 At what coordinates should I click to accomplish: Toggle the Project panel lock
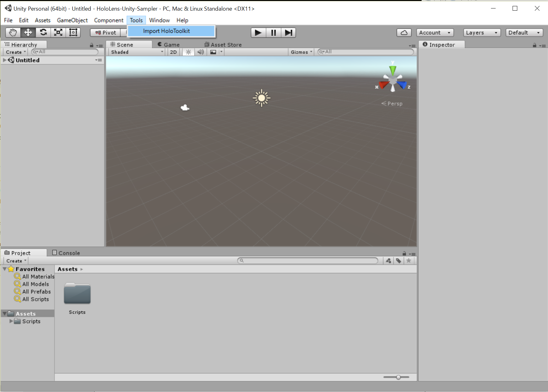pos(404,253)
